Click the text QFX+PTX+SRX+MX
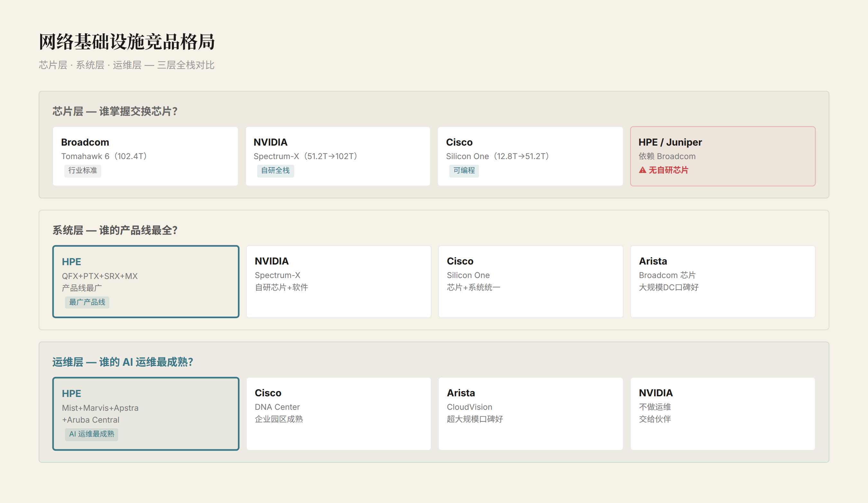 click(100, 276)
